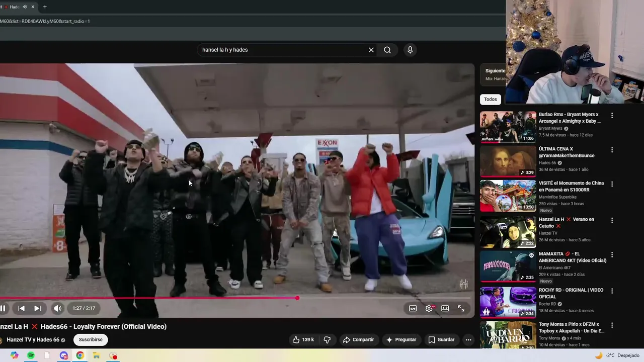This screenshot has height=362, width=644.
Task: Open the Preguntar AI button
Action: 401,340
